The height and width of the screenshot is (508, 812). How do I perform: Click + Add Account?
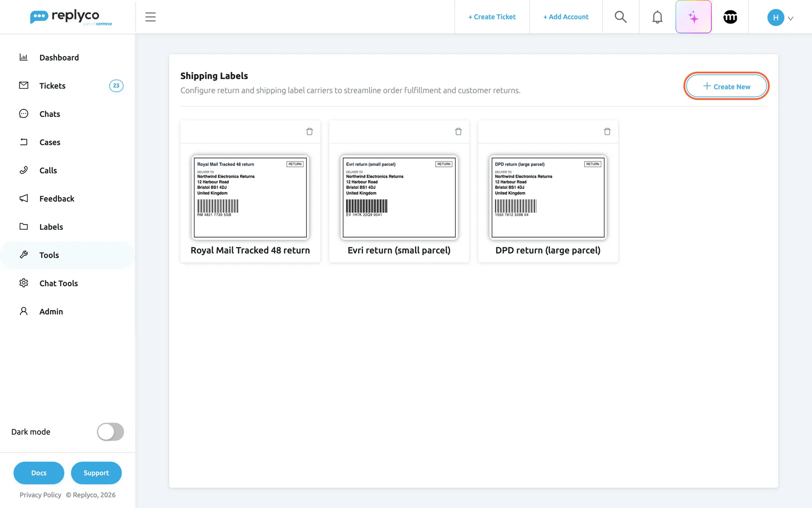[x=566, y=17]
